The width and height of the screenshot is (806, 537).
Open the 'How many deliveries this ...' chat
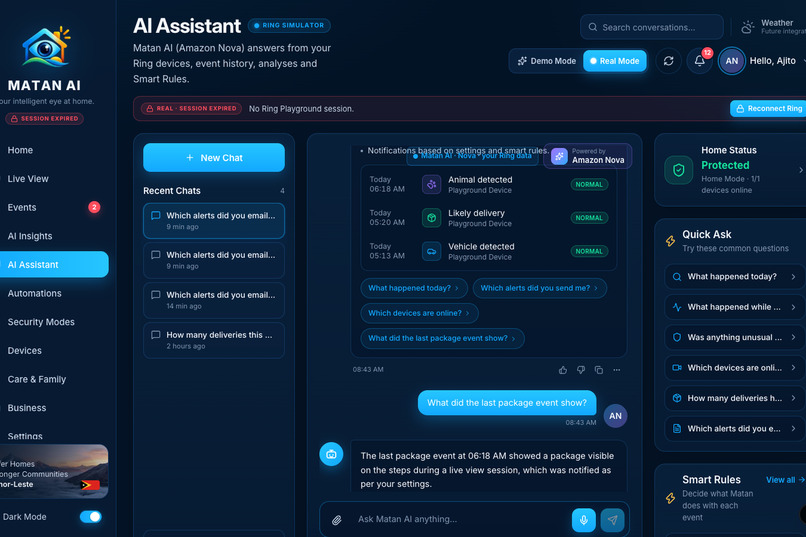pos(214,340)
